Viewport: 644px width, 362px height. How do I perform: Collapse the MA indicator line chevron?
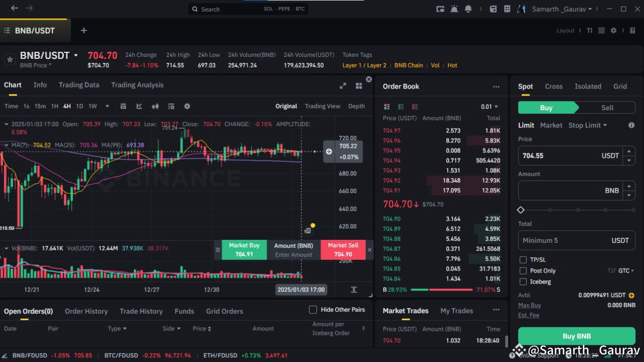(6, 145)
